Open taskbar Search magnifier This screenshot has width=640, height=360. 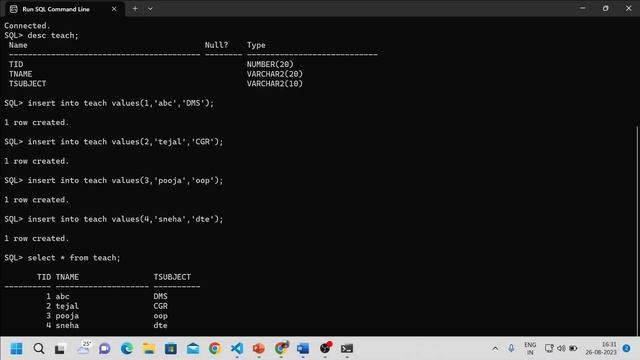[x=39, y=349]
